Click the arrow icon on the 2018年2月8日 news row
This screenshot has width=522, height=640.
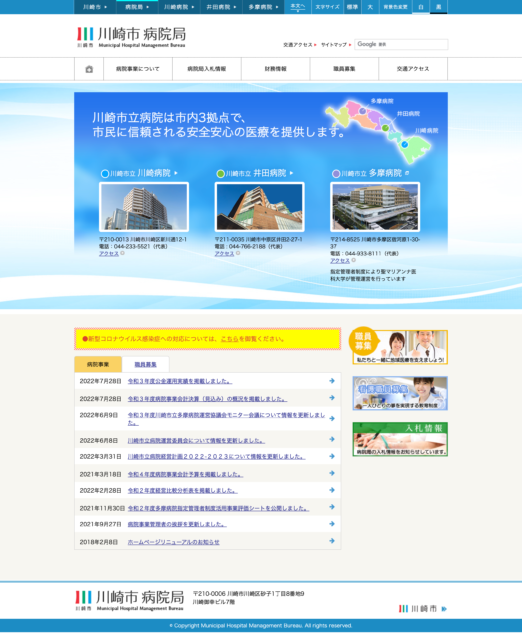332,541
